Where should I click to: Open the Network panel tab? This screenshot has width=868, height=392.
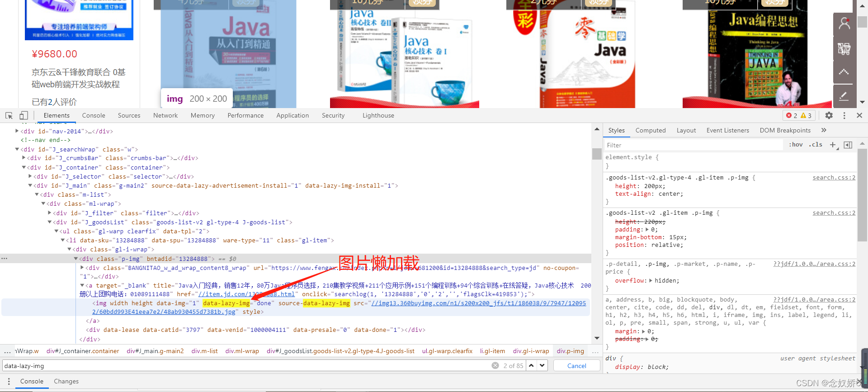165,116
